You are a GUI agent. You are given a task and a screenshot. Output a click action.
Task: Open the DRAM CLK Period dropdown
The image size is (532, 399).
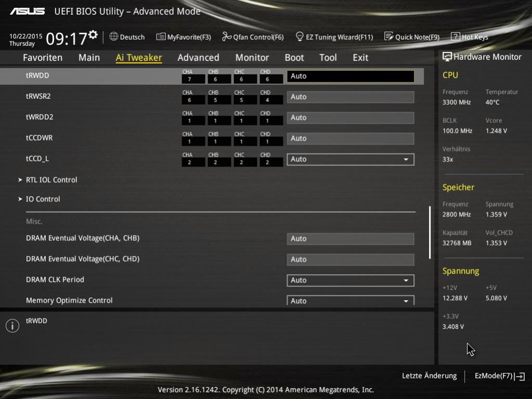click(x=351, y=280)
